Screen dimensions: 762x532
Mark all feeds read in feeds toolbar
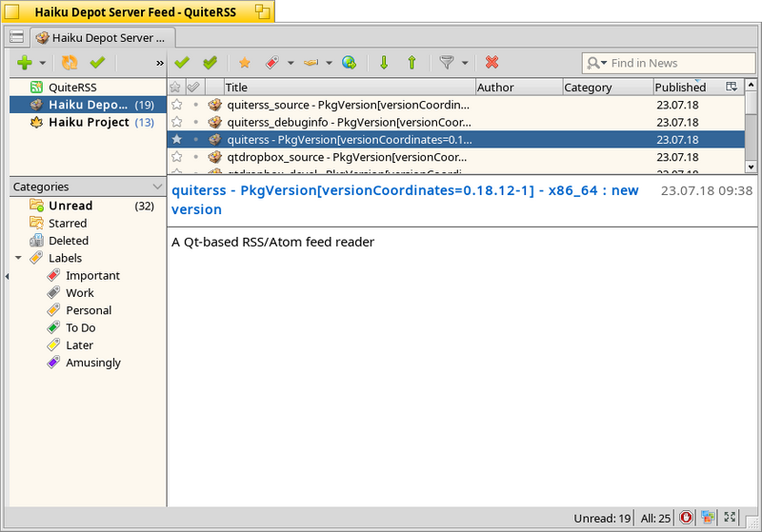pos(98,63)
